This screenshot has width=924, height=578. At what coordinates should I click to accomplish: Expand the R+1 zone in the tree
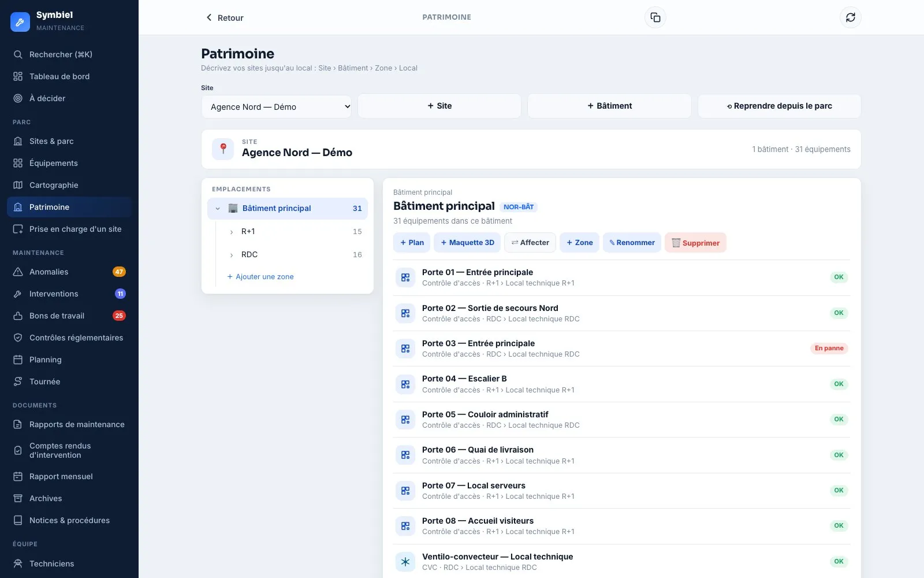click(232, 232)
